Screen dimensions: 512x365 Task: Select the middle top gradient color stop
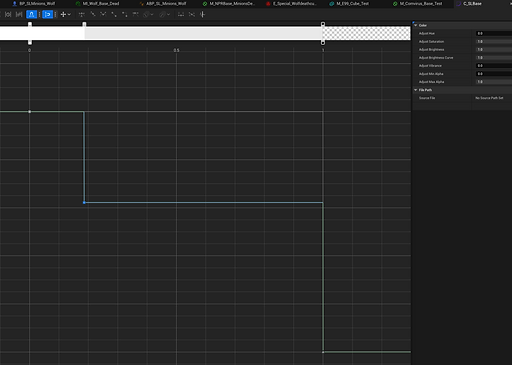[x=84, y=24]
